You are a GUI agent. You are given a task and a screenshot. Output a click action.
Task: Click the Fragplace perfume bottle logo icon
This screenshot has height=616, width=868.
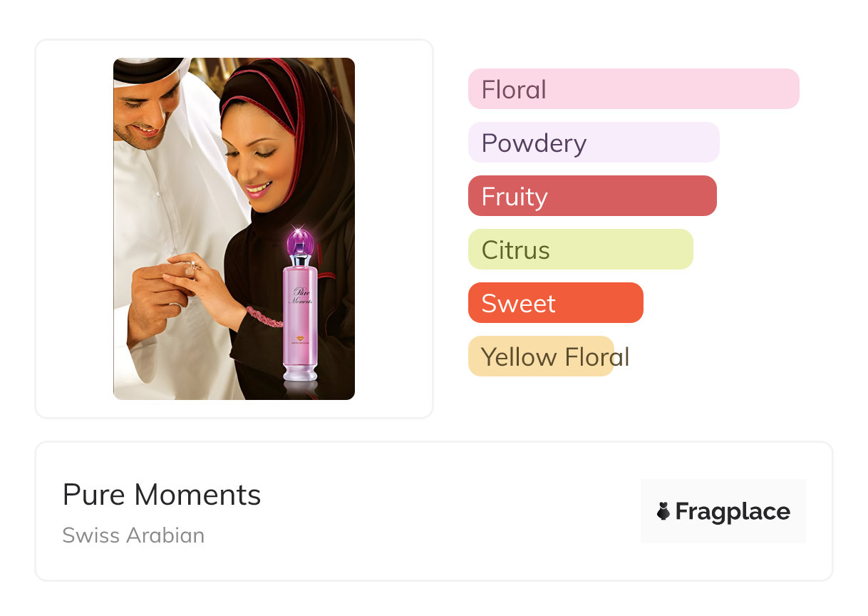[x=663, y=511]
